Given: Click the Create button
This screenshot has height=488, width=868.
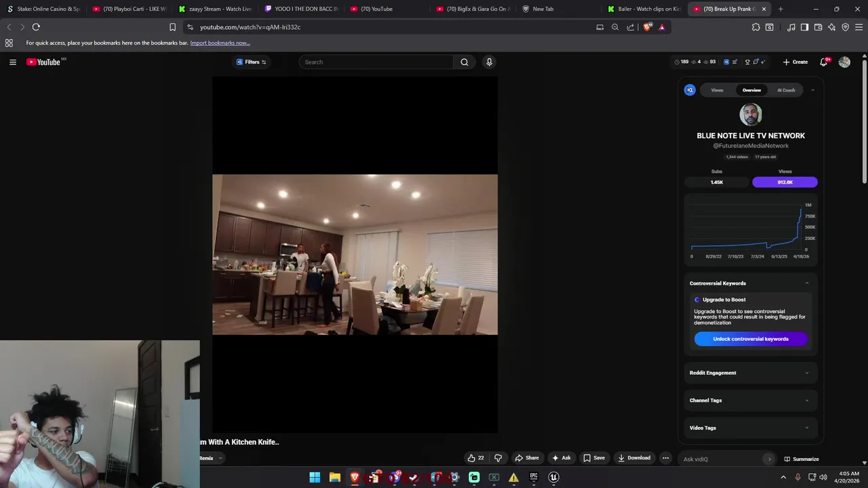Looking at the screenshot, I should tap(795, 62).
